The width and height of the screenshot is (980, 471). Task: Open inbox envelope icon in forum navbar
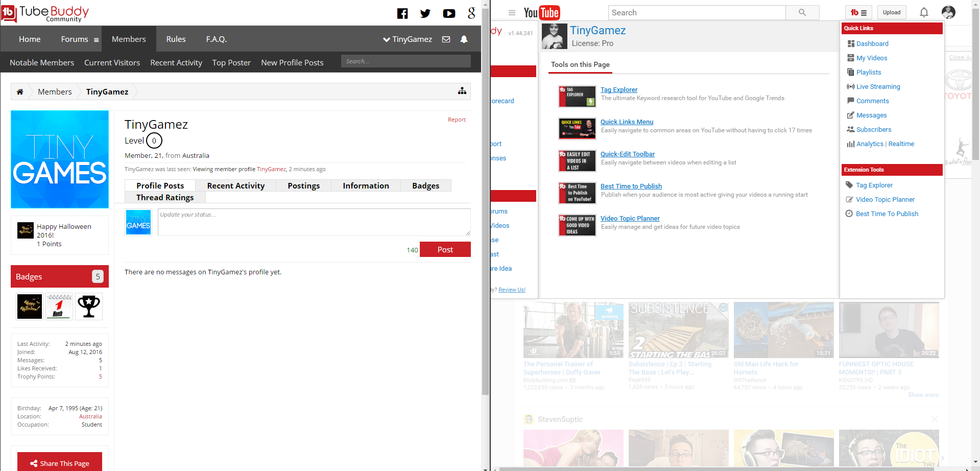pyautogui.click(x=446, y=39)
